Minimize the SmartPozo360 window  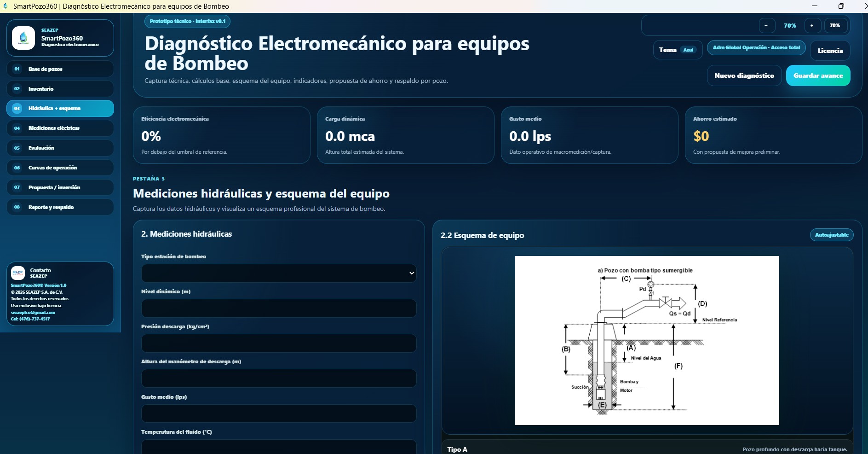point(815,6)
